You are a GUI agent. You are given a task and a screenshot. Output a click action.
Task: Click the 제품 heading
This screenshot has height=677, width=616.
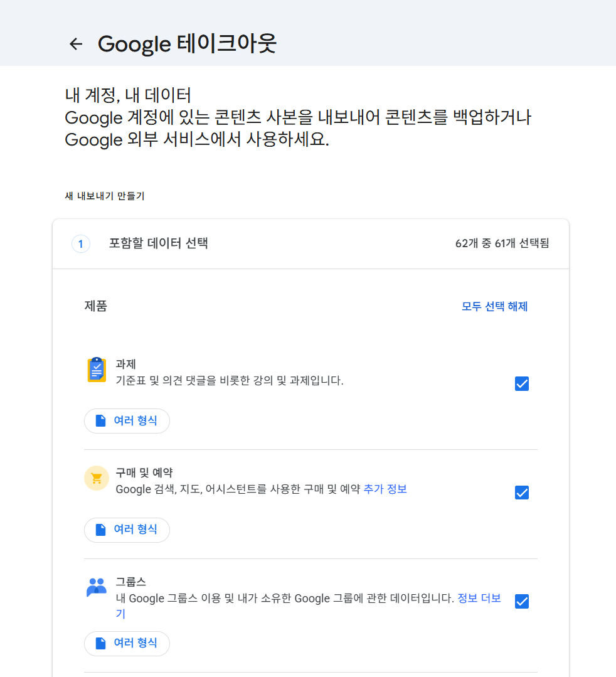tap(96, 306)
